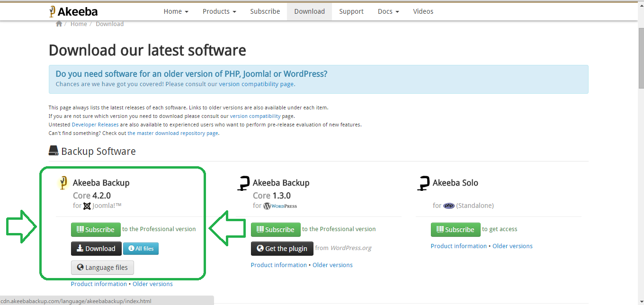Open Older versions under Akeeba Backup Joomla
Viewport: 644px width, 305px height.
[152, 284]
